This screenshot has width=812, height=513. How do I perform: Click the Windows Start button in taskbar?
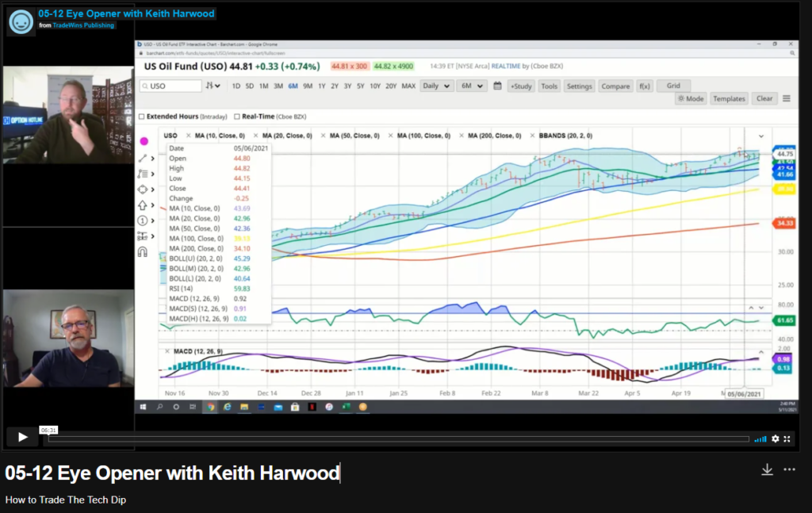tap(143, 407)
